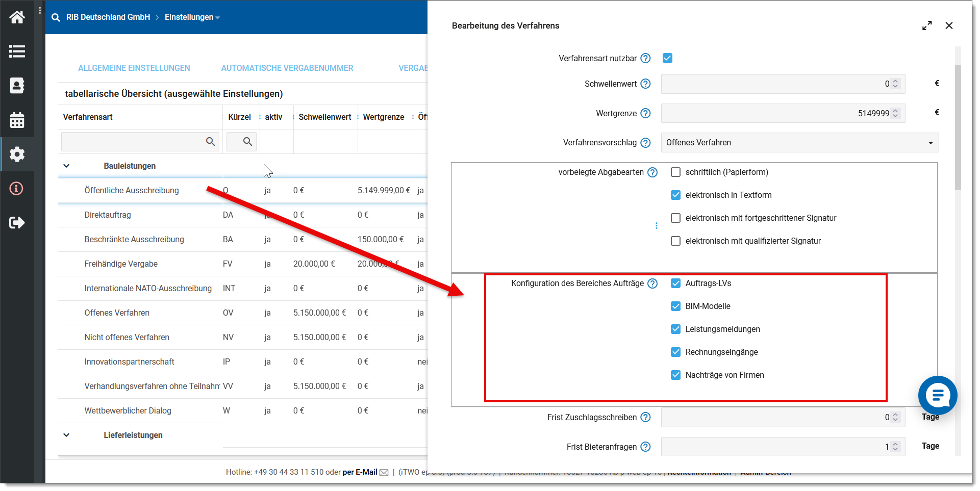Select the Innovationspartnerschaft row
Screen dimensions: 980x491
(x=242, y=362)
